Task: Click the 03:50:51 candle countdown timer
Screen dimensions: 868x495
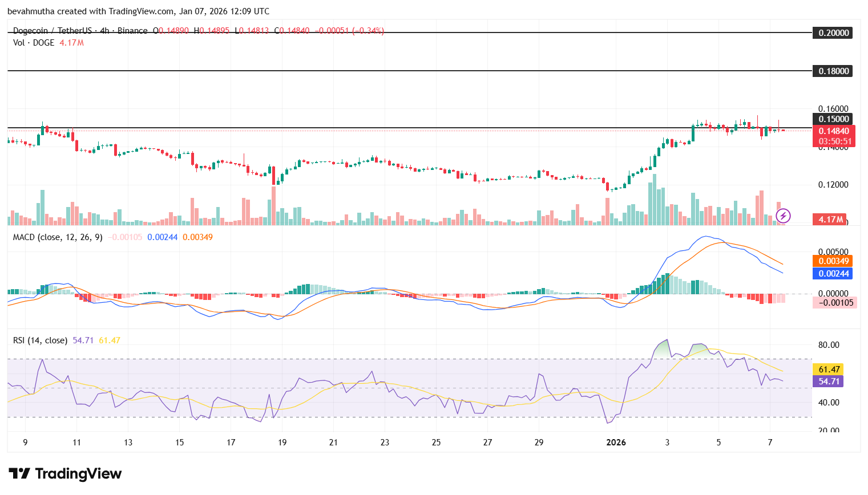Action: click(x=834, y=140)
